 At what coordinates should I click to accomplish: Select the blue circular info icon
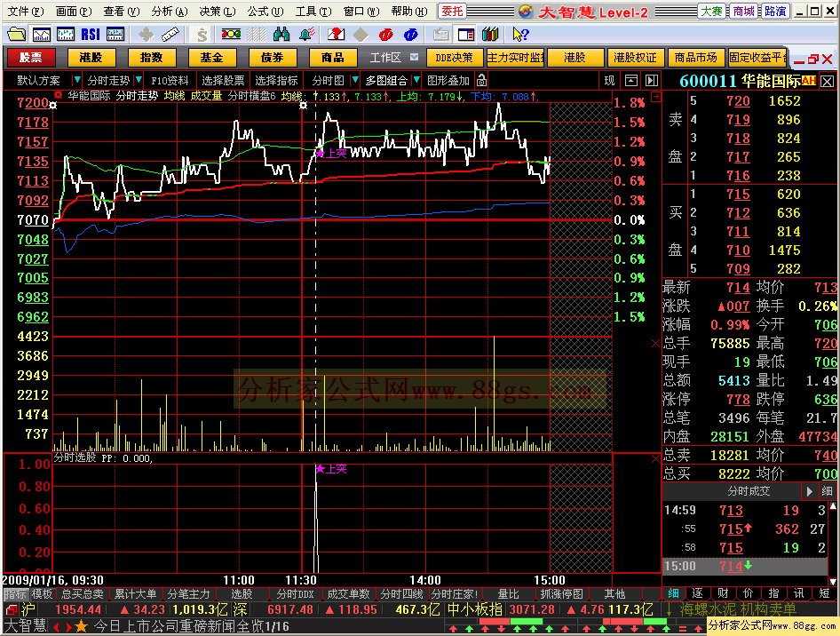point(411,35)
